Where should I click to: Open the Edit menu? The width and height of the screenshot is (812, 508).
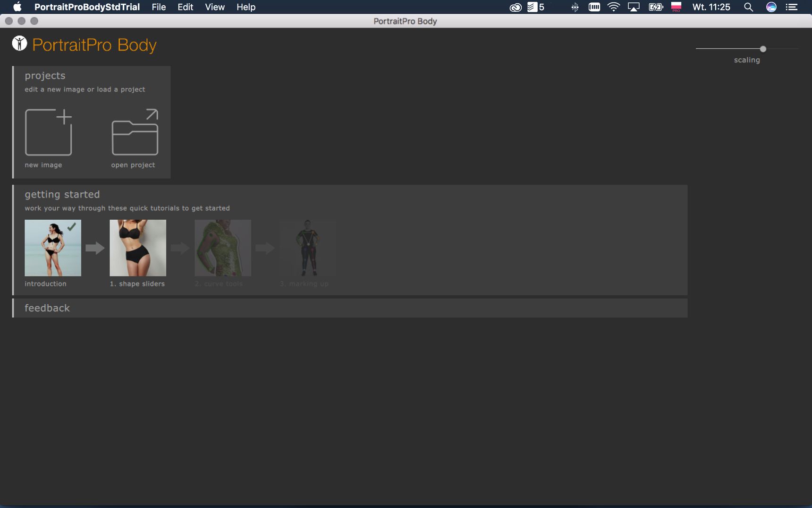point(186,7)
